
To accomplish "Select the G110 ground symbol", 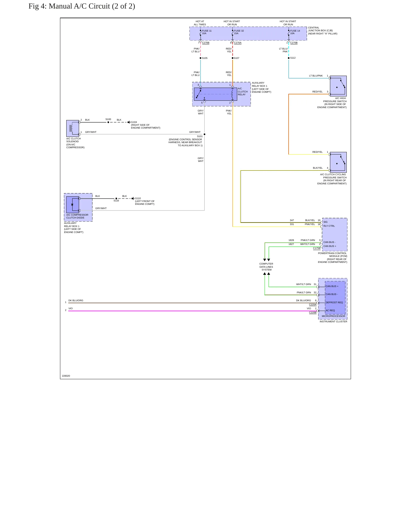I will (x=133, y=199).
